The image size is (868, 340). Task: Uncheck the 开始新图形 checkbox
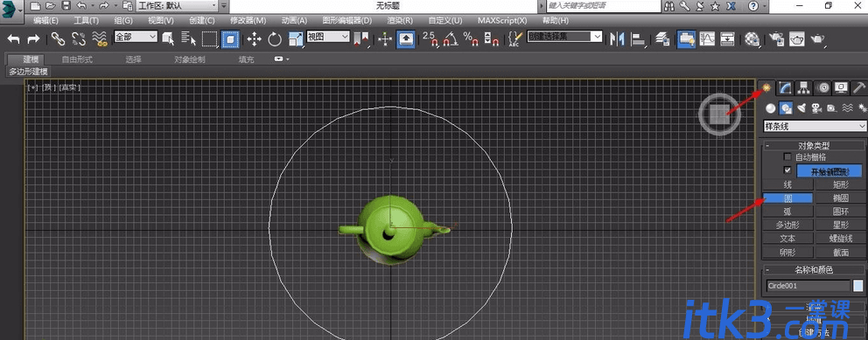pyautogui.click(x=787, y=170)
